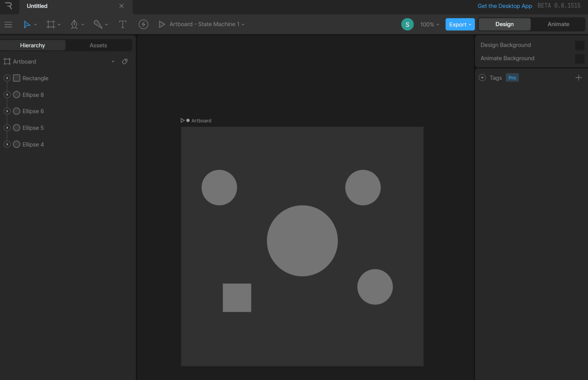588x380 pixels.
Task: Click the Artboard name label above canvas
Action: click(x=201, y=121)
